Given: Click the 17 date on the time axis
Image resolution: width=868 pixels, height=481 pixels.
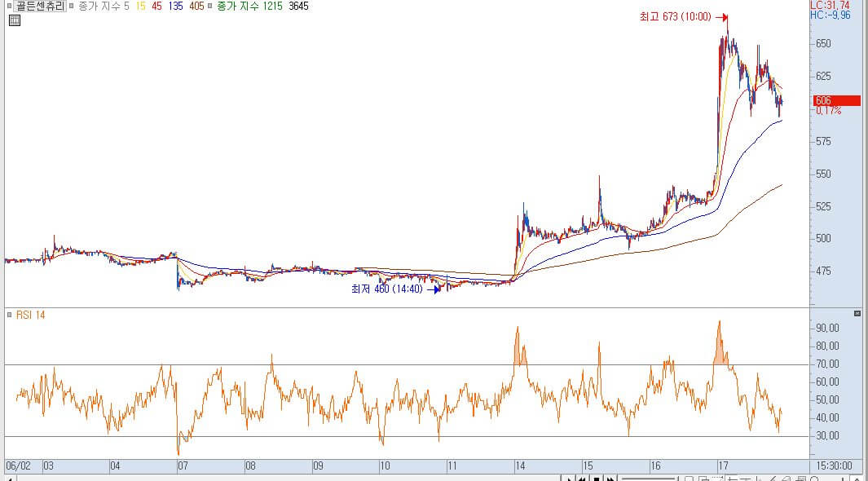Looking at the screenshot, I should pyautogui.click(x=723, y=466).
